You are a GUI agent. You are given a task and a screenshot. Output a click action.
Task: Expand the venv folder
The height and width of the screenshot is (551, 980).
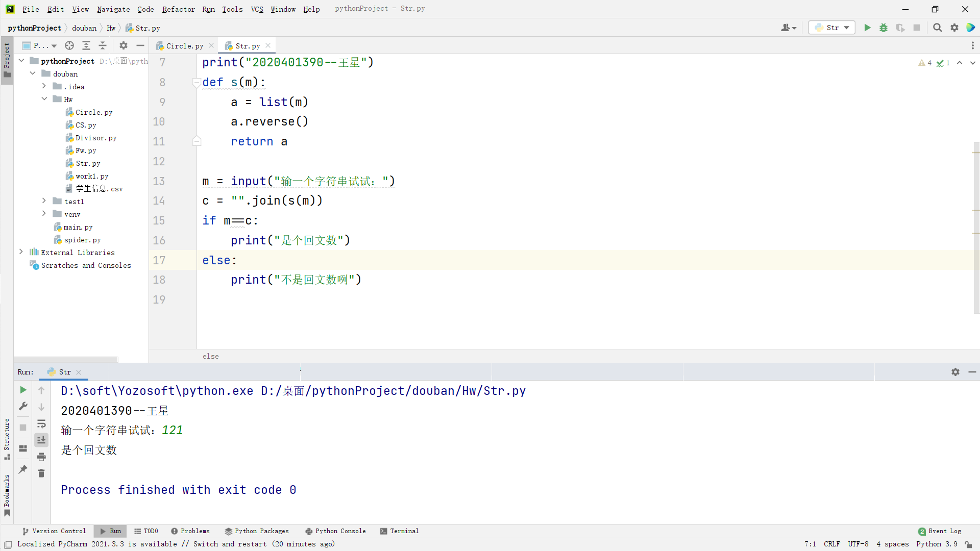44,214
